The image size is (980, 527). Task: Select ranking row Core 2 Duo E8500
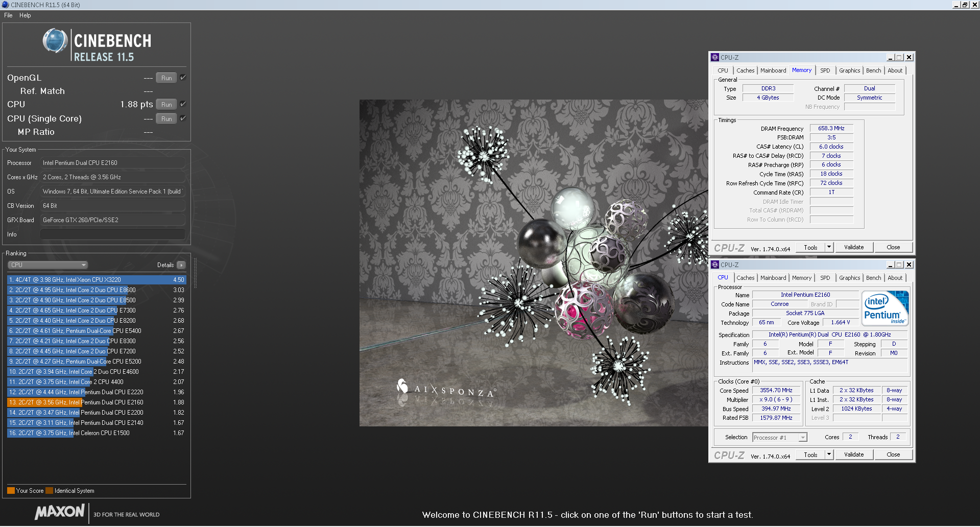click(97, 300)
